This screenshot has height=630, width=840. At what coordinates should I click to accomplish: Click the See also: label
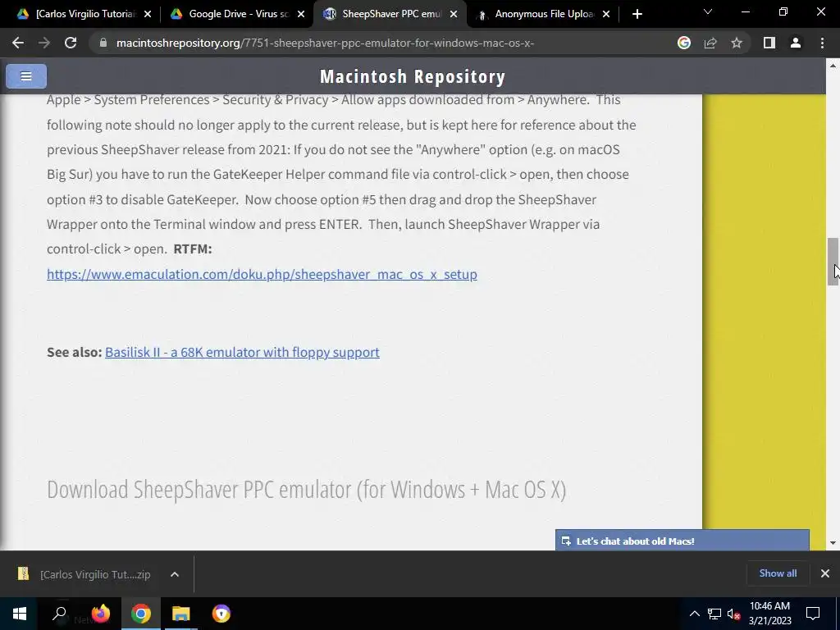(x=74, y=352)
